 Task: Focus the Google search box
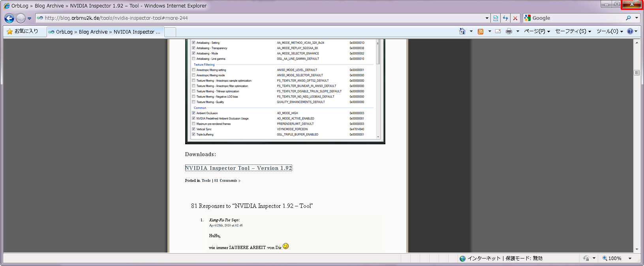coord(577,18)
